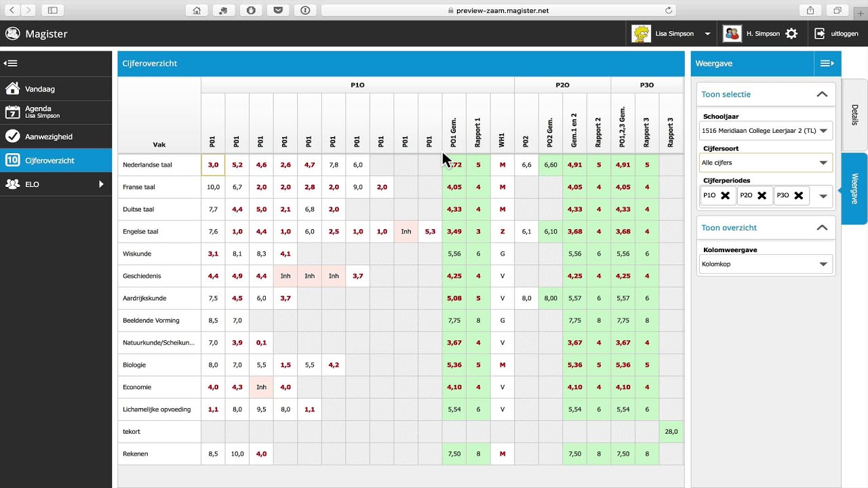Remove the P3O period tag
The width and height of the screenshot is (868, 488).
798,195
